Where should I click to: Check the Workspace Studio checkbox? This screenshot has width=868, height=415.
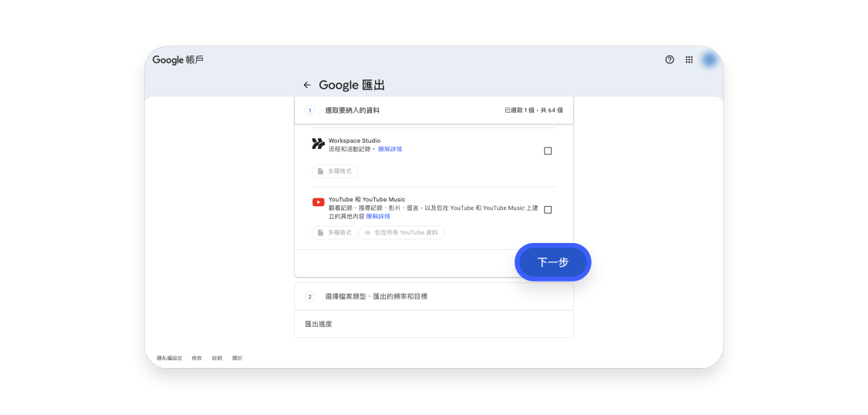tap(548, 151)
